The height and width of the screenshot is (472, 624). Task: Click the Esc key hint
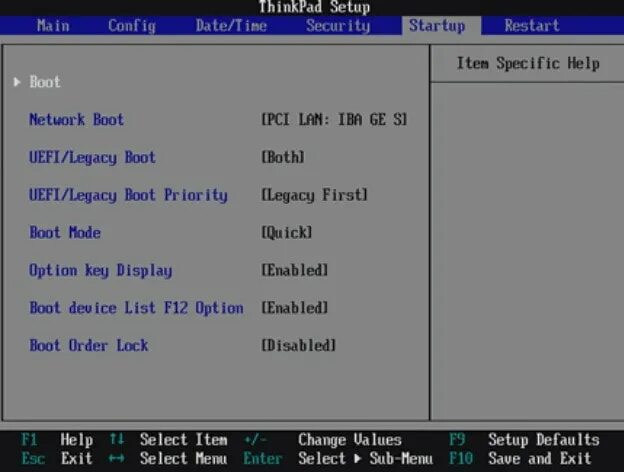pyautogui.click(x=33, y=458)
